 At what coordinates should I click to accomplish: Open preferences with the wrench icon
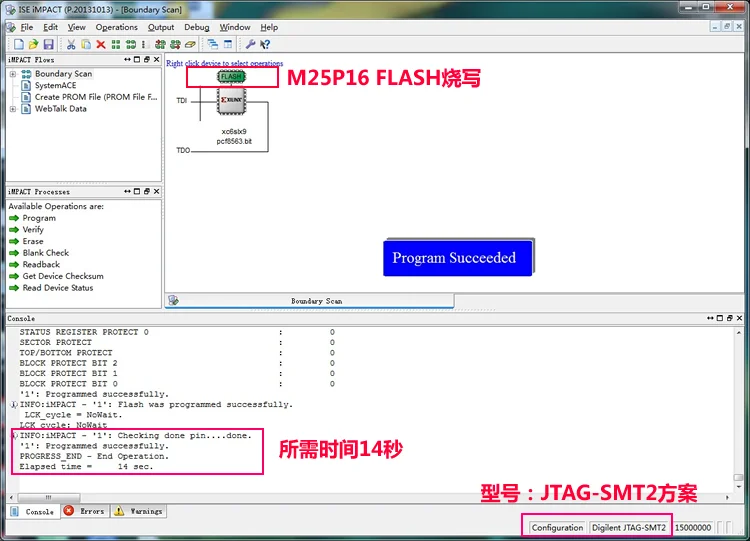[250, 44]
